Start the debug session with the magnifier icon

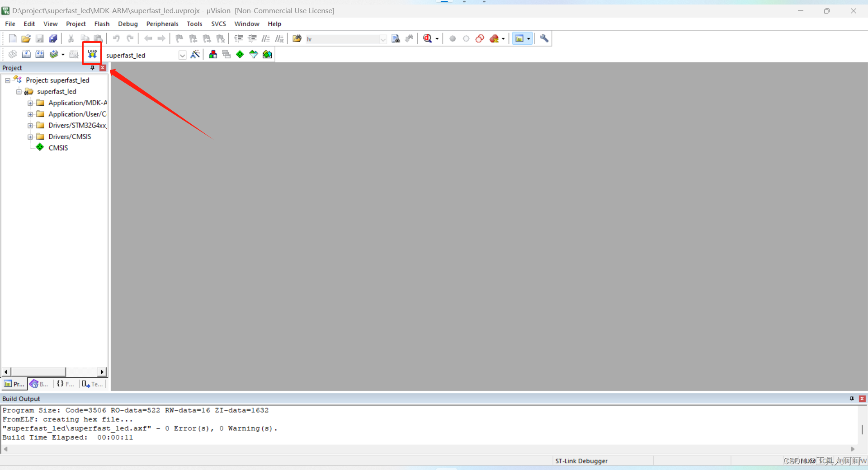pos(428,38)
